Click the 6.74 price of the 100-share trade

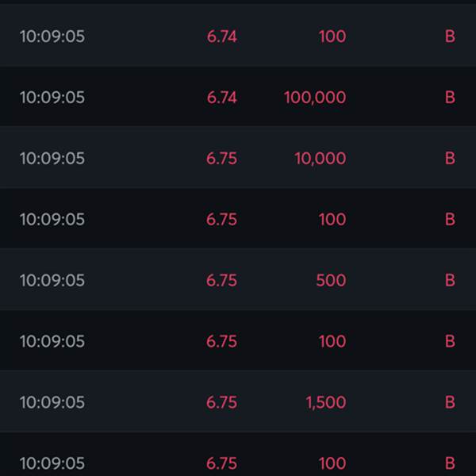[x=221, y=36]
